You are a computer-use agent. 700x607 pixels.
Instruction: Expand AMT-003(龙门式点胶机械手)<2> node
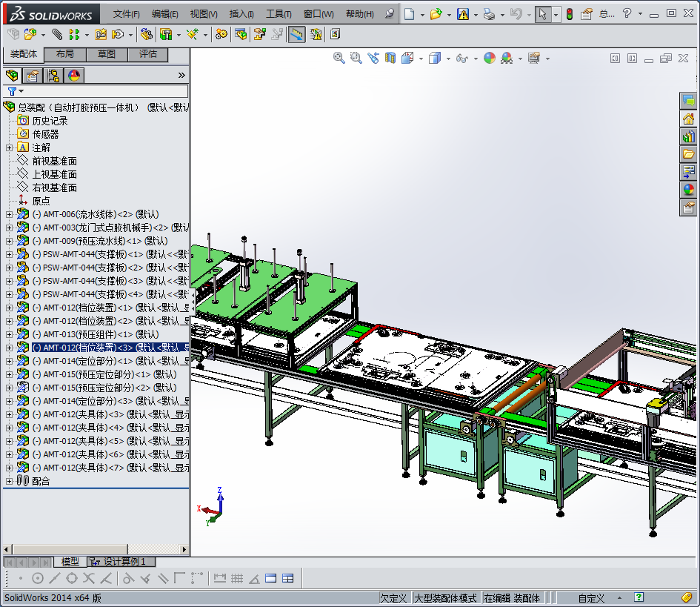click(x=9, y=228)
